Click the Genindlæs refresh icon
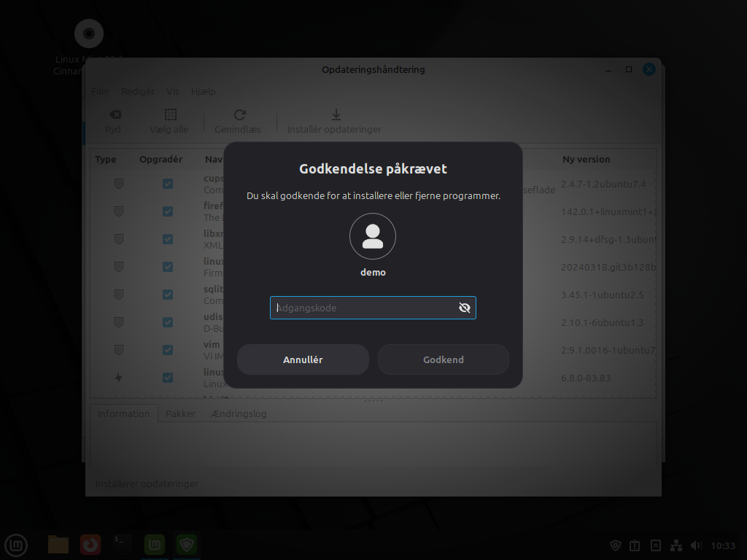This screenshot has height=560, width=747. pyautogui.click(x=239, y=115)
